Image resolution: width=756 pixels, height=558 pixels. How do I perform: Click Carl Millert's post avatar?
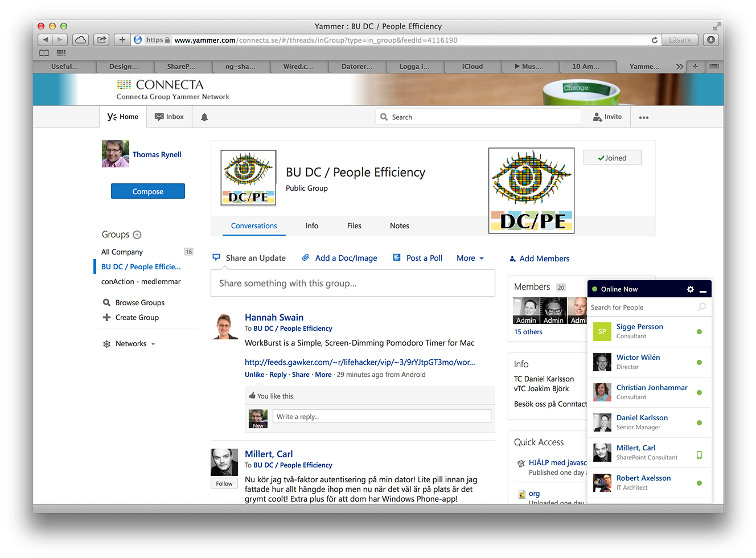(x=224, y=462)
